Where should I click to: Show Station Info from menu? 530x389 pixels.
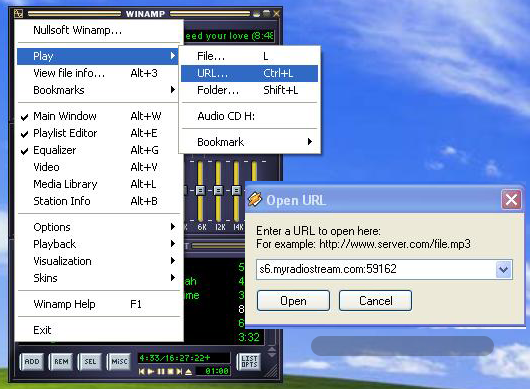pyautogui.click(x=98, y=201)
